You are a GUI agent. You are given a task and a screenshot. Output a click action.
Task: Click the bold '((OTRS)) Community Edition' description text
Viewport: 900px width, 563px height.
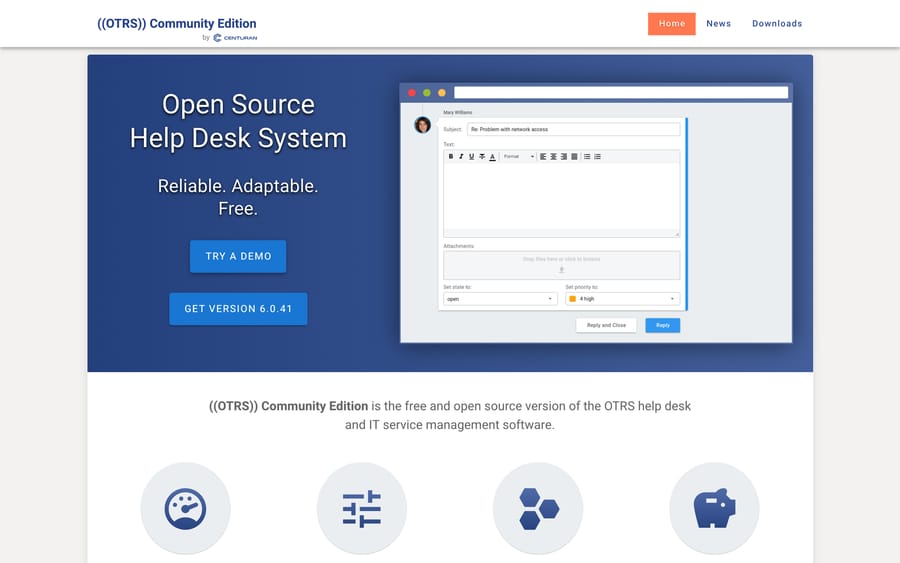[288, 406]
